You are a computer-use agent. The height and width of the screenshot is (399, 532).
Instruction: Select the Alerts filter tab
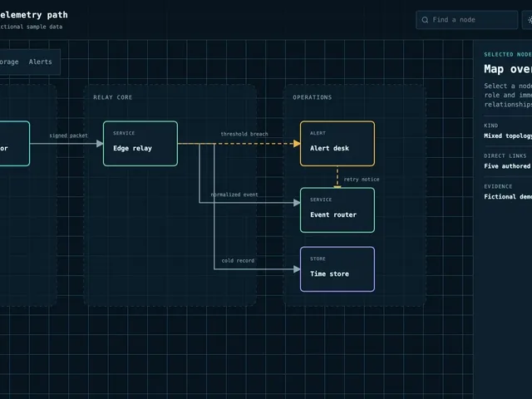pos(41,62)
